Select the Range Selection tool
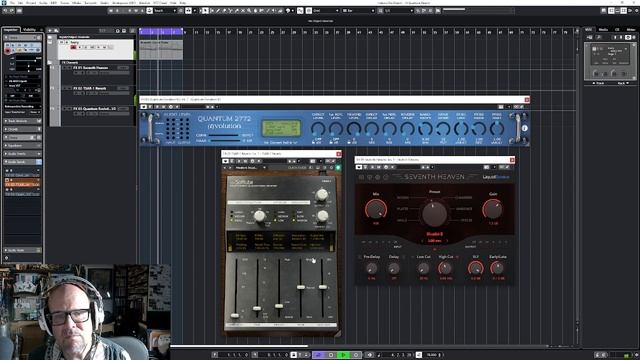640x360 pixels. coord(212,11)
